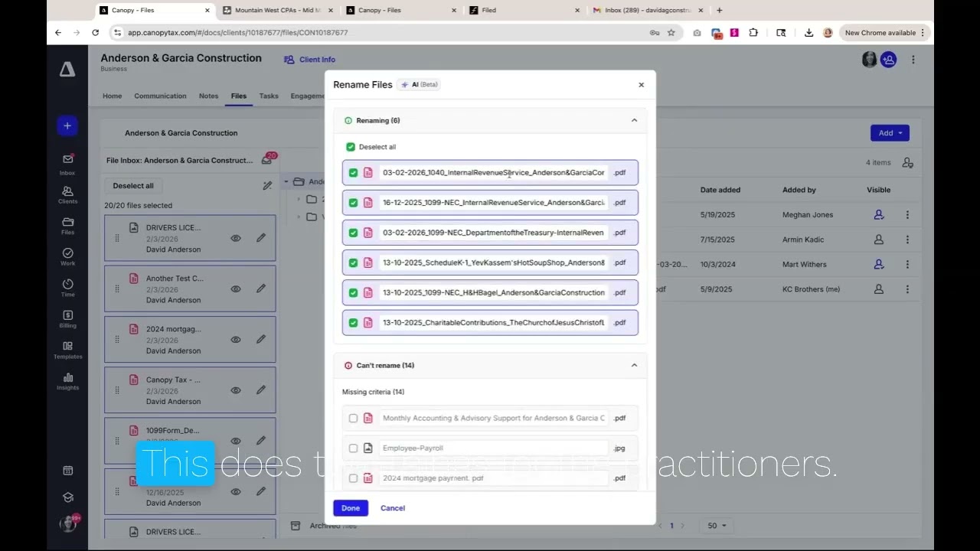Click the pencil edit icon for Canopy Tax file
The image size is (980, 551).
(x=261, y=390)
